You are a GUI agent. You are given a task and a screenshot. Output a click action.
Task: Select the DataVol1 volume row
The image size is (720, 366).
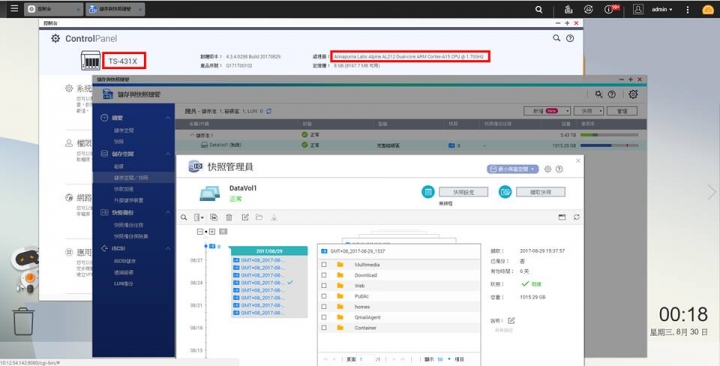click(411, 145)
